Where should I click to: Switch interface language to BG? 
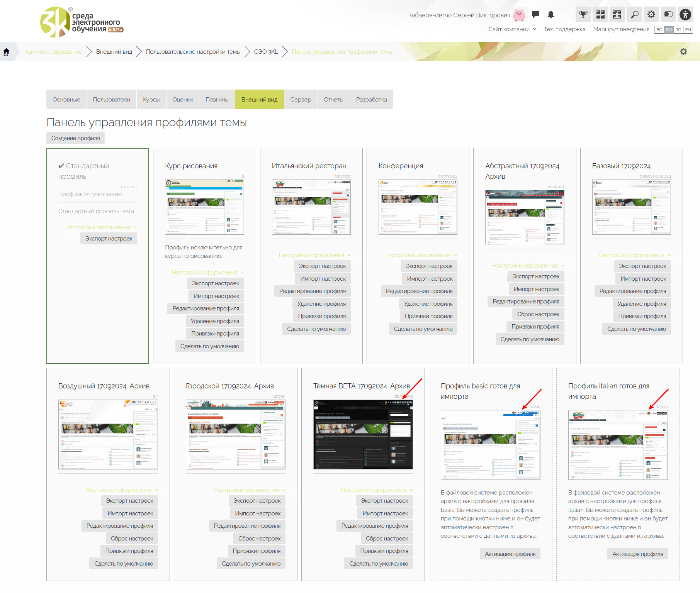pos(659,30)
